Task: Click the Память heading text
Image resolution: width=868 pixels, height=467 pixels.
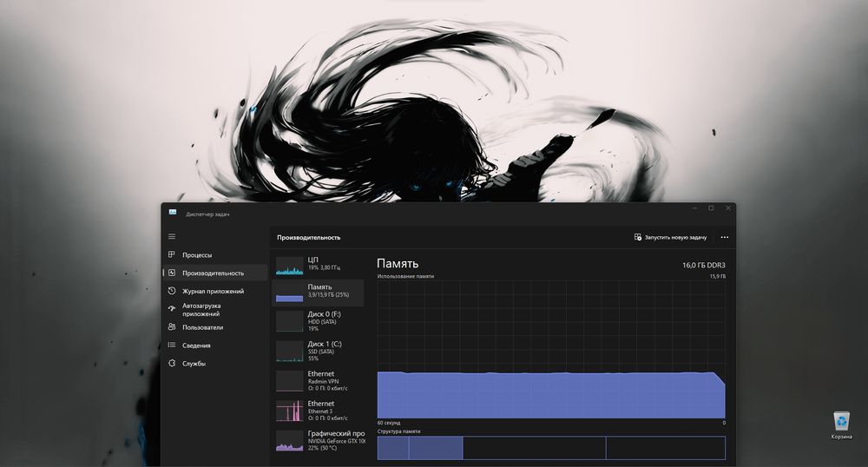Action: [398, 264]
